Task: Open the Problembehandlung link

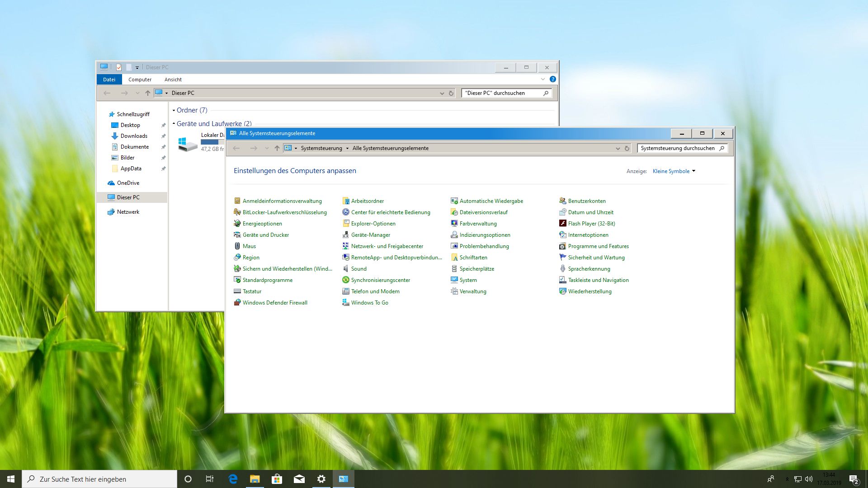Action: 484,246
